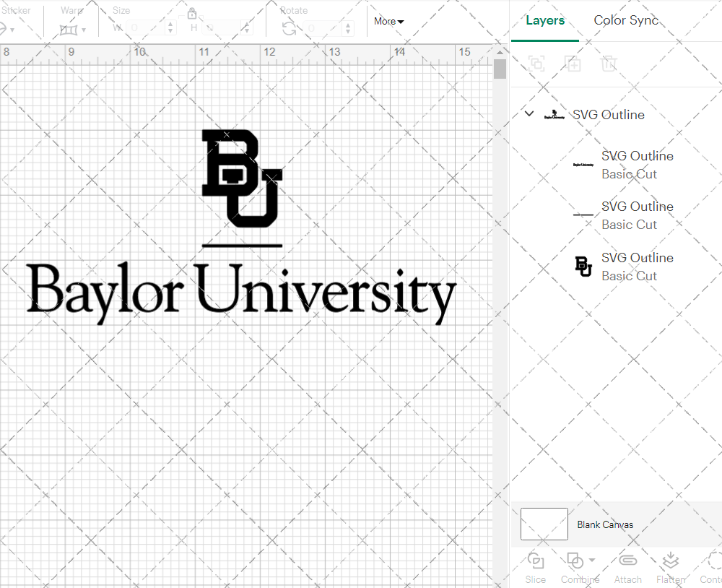This screenshot has height=588, width=722.
Task: Select the group layers icon
Action: [x=536, y=64]
